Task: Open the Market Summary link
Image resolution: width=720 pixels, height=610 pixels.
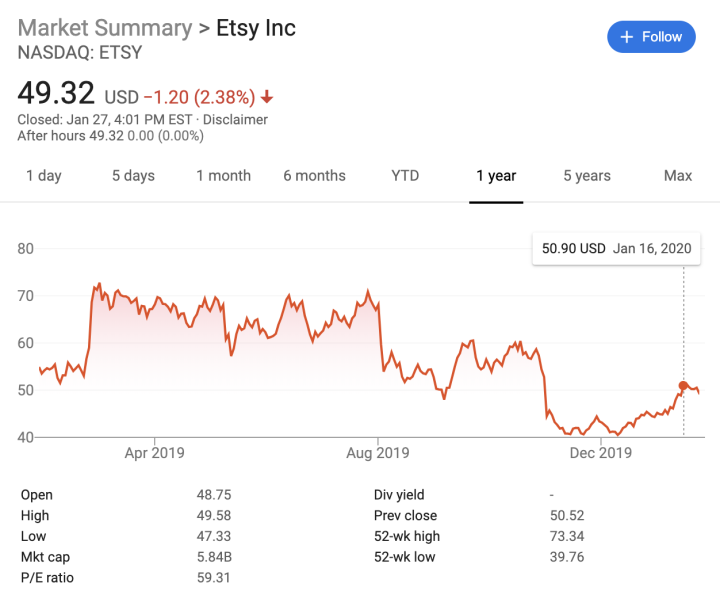Action: (x=105, y=28)
